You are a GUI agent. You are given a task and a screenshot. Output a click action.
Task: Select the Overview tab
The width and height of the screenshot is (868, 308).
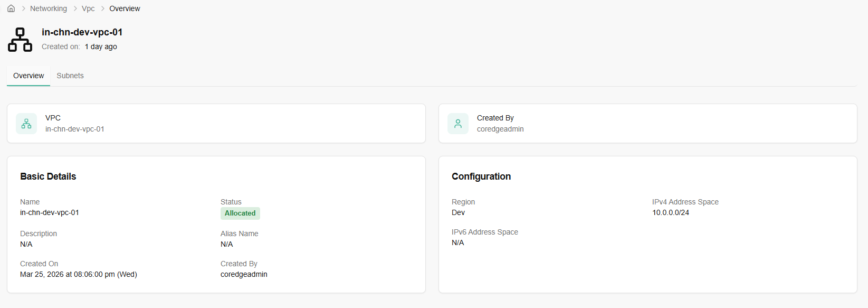[x=28, y=76]
